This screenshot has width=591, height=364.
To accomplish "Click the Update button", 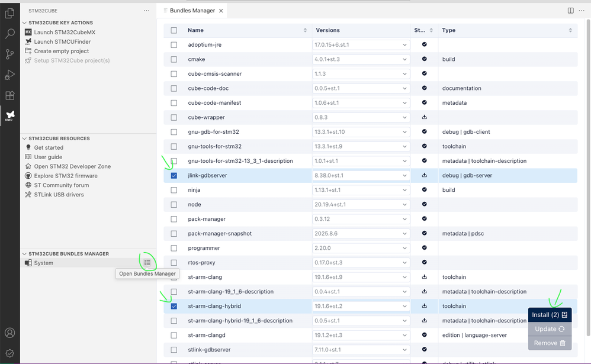I will click(550, 329).
